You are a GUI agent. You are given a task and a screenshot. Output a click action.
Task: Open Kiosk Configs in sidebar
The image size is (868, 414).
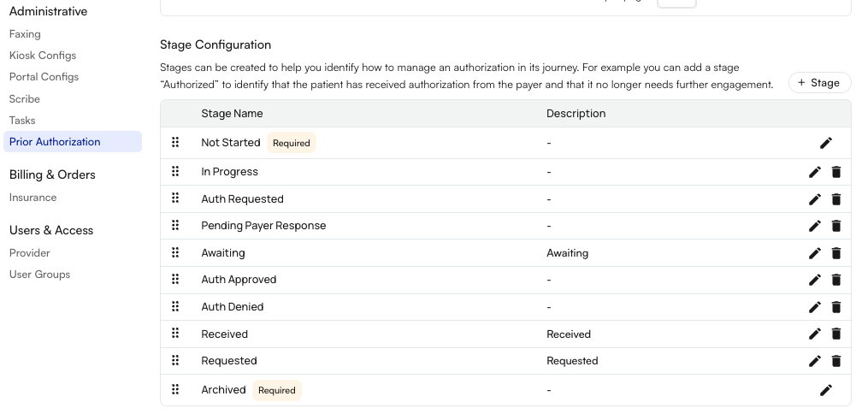click(43, 56)
